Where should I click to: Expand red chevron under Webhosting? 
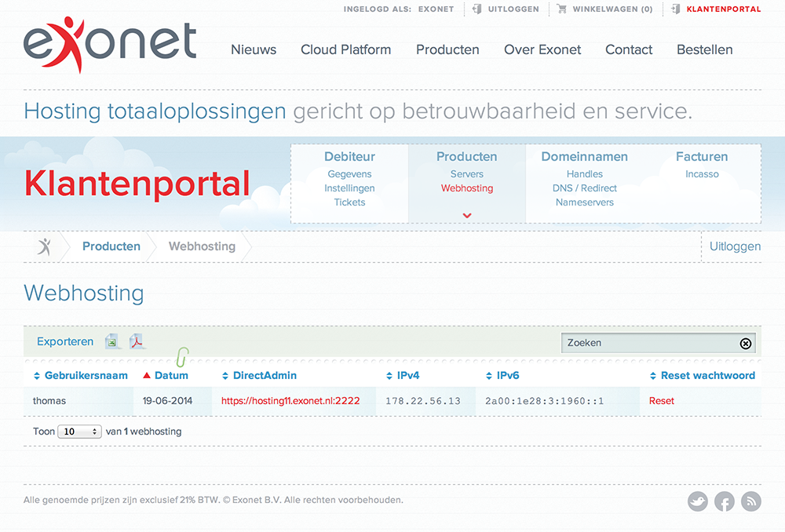tap(467, 216)
